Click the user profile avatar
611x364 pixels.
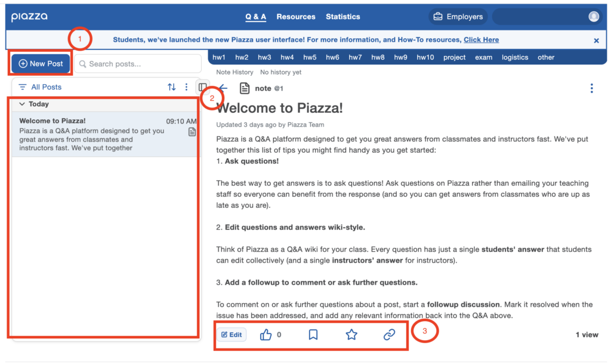[594, 17]
